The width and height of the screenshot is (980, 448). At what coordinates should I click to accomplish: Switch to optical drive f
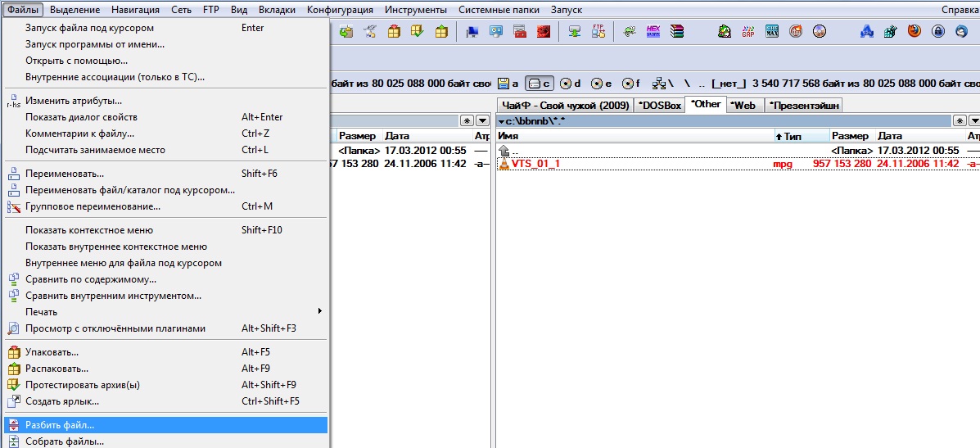click(x=630, y=83)
